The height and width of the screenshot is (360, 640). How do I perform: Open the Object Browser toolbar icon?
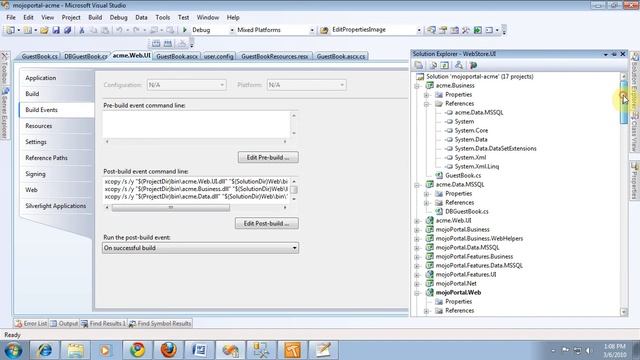click(454, 30)
